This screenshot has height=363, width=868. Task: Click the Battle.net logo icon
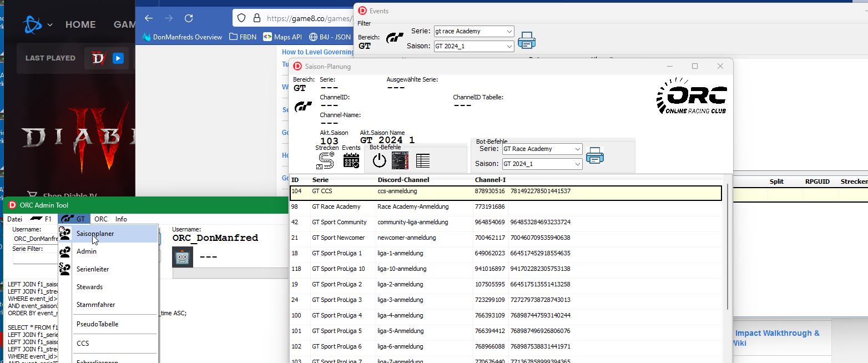(32, 24)
